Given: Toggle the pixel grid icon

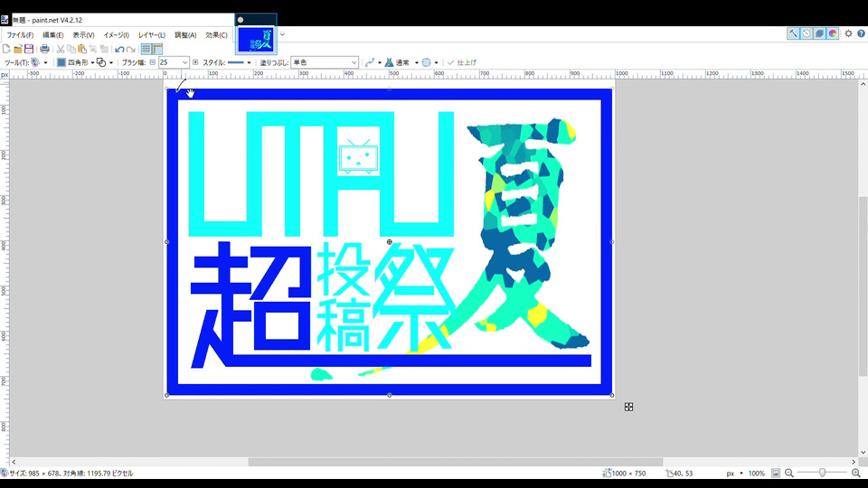Looking at the screenshot, I should pyautogui.click(x=146, y=49).
